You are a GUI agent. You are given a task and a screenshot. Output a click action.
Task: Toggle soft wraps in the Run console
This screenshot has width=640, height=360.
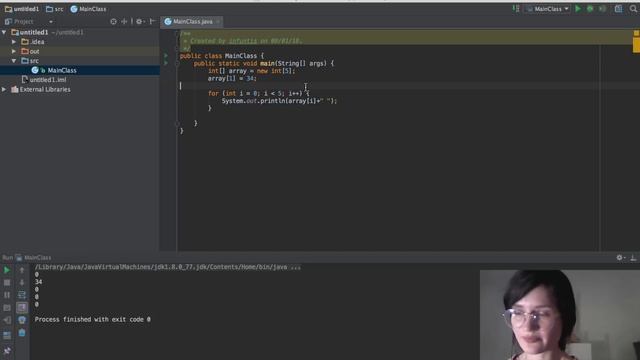[x=22, y=295]
